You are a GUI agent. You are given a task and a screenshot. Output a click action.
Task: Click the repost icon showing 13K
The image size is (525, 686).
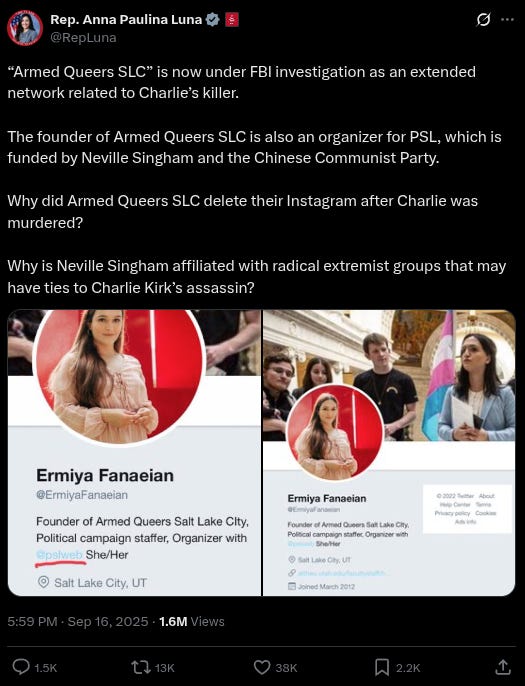[141, 667]
